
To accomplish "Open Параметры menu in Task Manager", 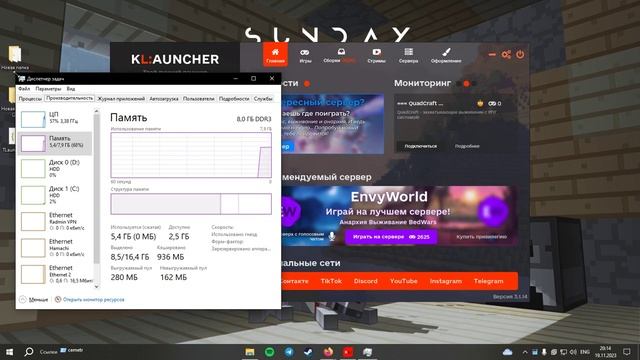I will coord(48,89).
